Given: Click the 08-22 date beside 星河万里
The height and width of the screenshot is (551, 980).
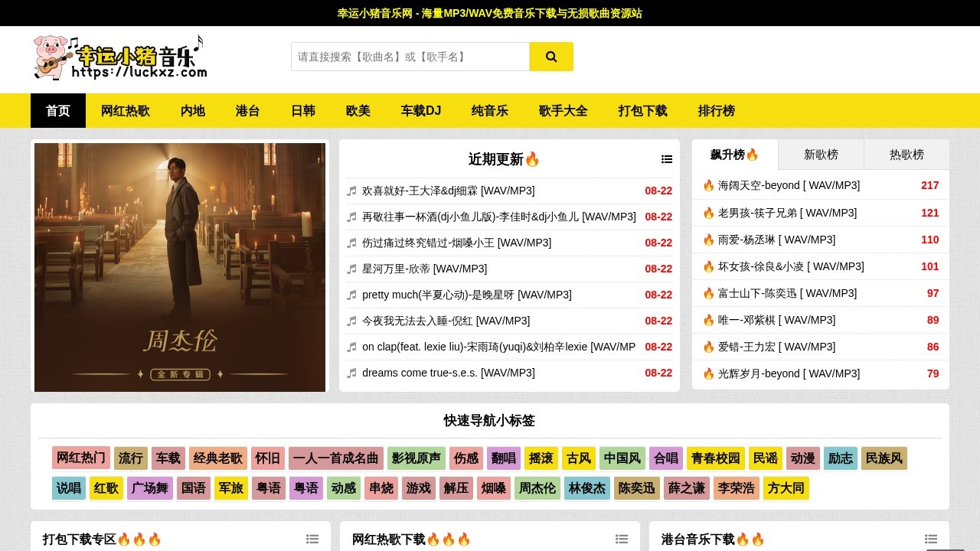Looking at the screenshot, I should click(658, 269).
